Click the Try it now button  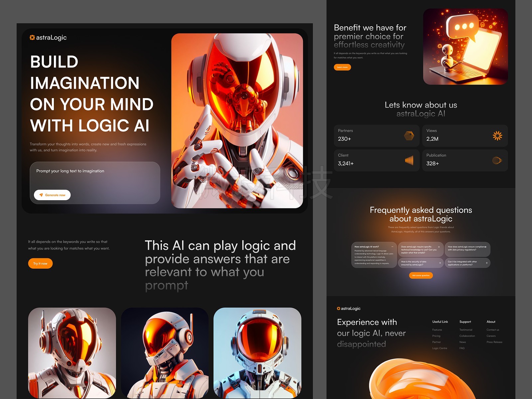40,263
